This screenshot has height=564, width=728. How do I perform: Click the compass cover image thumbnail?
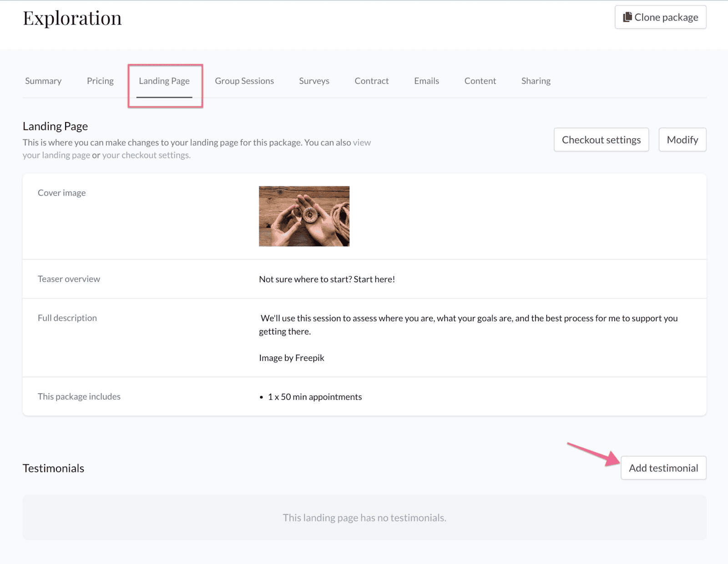click(304, 216)
